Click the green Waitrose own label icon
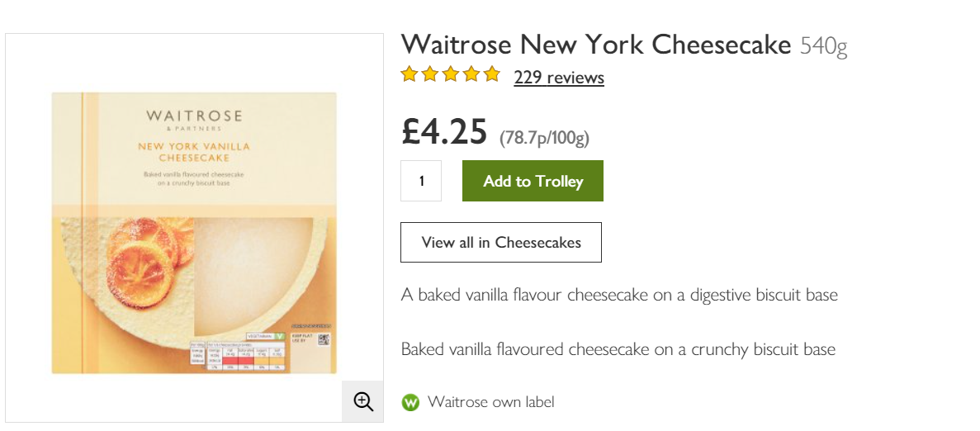The width and height of the screenshot is (980, 431). [410, 402]
